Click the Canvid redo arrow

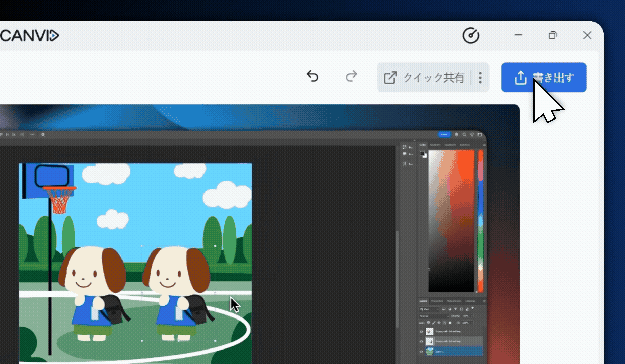[351, 77]
